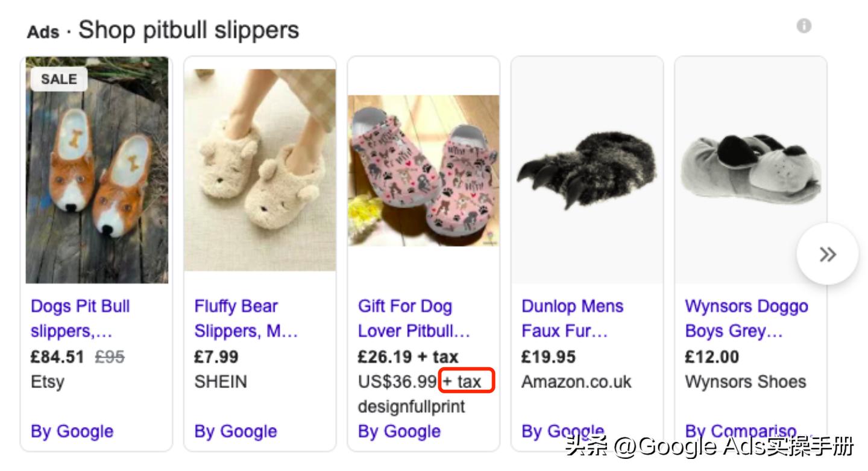Open the fluffy bear slippers image
This screenshot has width=868, height=471.
[x=260, y=170]
